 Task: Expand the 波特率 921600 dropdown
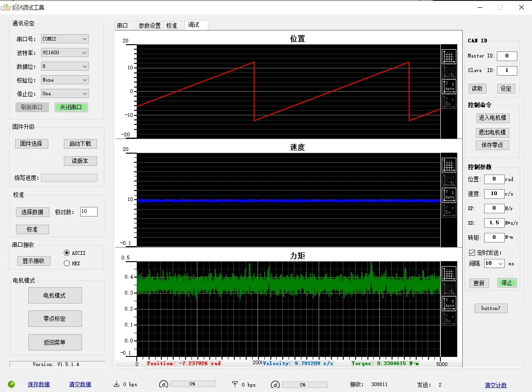coord(65,53)
